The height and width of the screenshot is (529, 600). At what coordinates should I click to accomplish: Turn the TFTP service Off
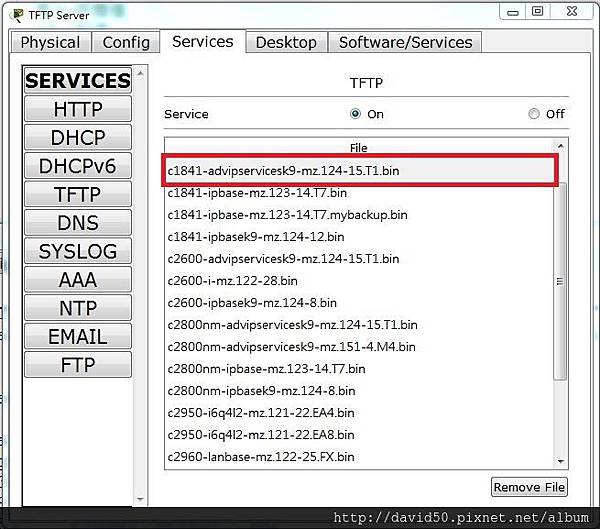[534, 114]
